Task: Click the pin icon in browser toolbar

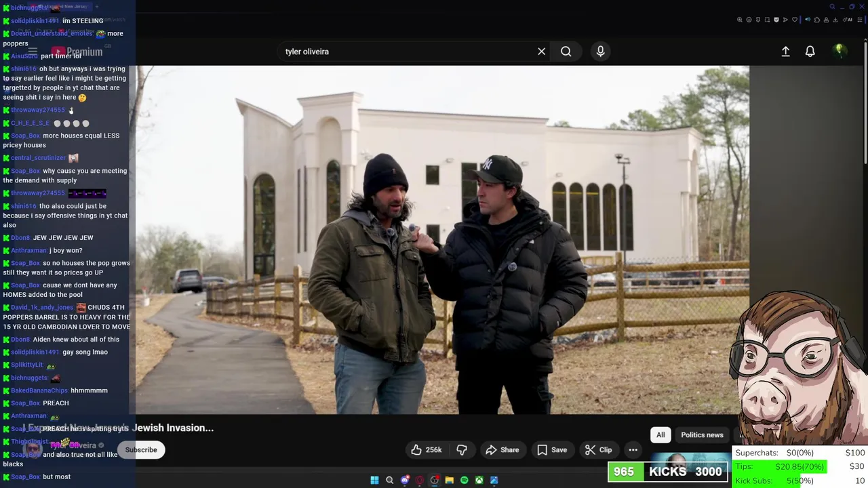Action: (758, 20)
